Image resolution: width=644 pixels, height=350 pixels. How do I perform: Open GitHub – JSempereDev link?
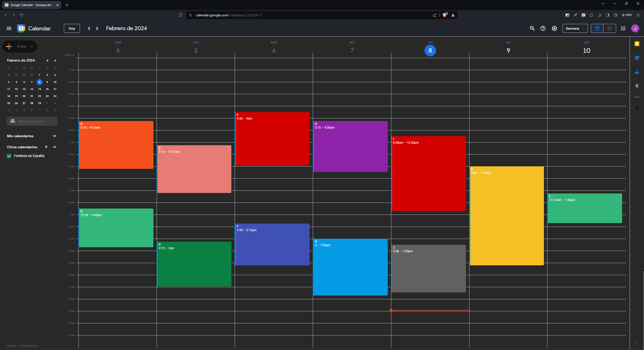pos(23,346)
